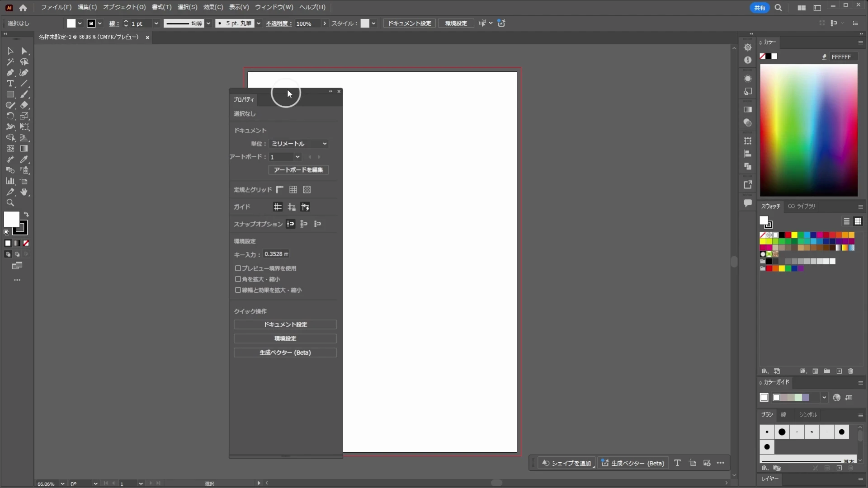This screenshot has height=488, width=868.
Task: Pick the Eyedropper tool
Action: [24, 160]
